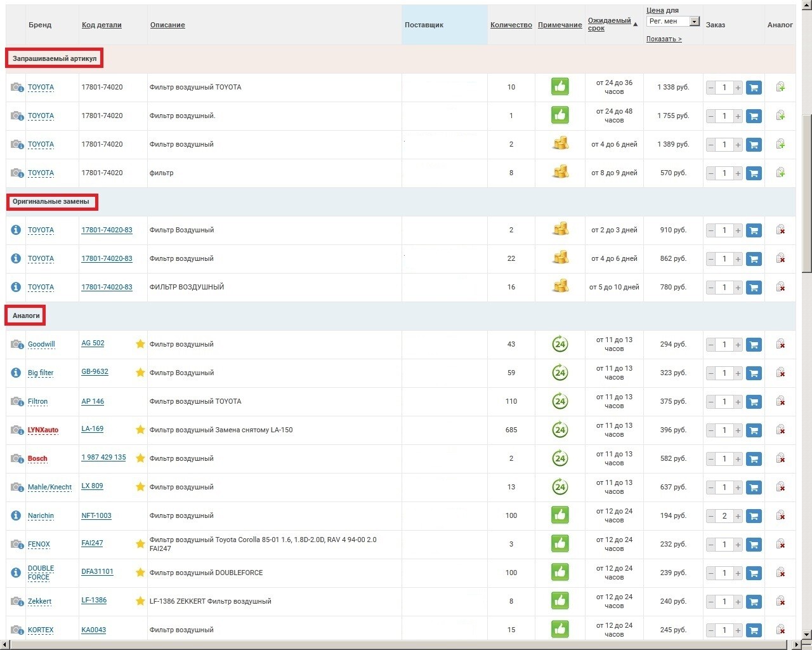Focus the order quantity field for Big filter
Viewport: 812px width, 650px height.
point(724,373)
